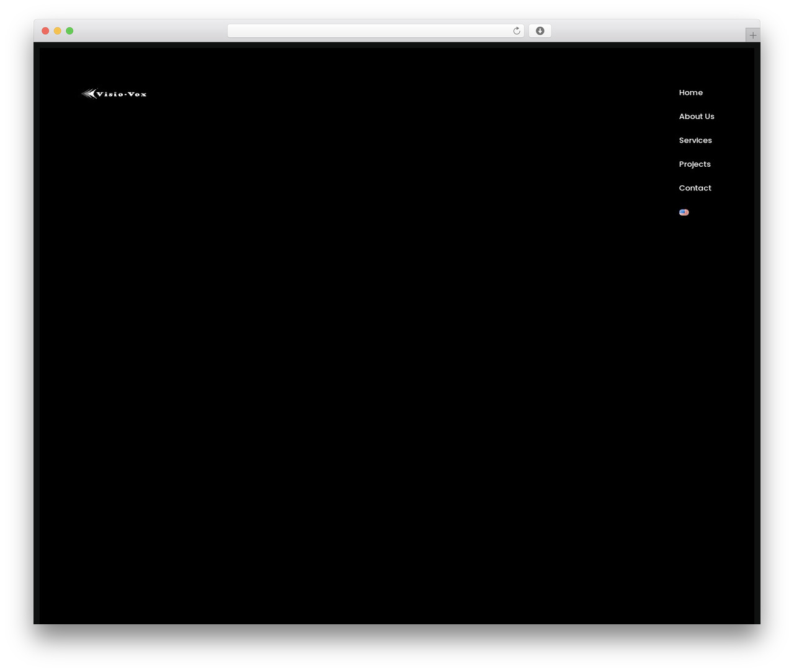The image size is (794, 672).
Task: Click the Visio-Vox logo
Action: pyautogui.click(x=114, y=94)
